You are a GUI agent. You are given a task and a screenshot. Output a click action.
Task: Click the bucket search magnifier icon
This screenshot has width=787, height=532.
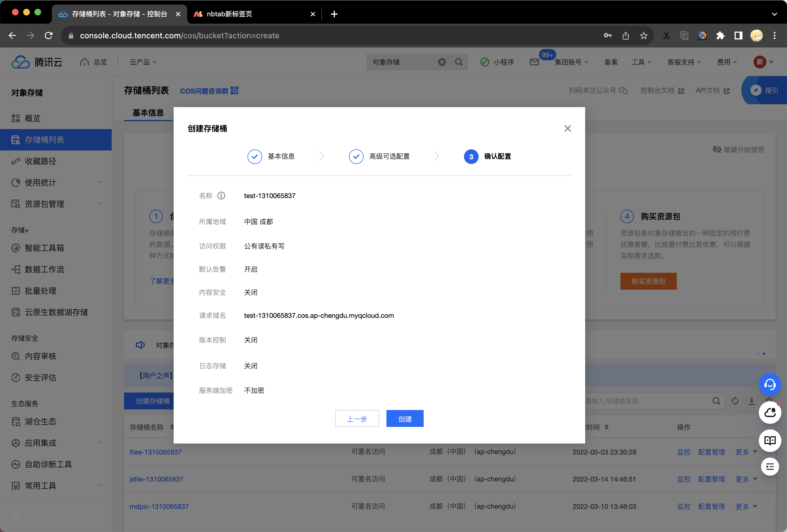click(716, 401)
